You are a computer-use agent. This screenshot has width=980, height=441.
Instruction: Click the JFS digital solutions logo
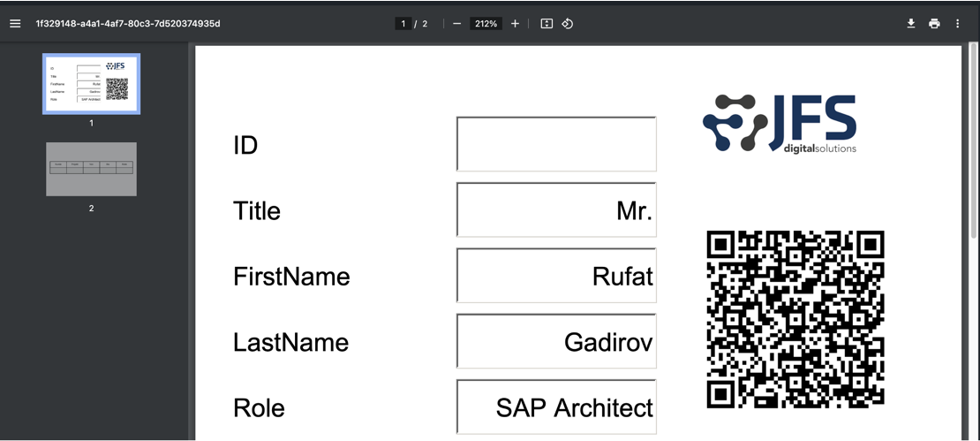pyautogui.click(x=780, y=125)
